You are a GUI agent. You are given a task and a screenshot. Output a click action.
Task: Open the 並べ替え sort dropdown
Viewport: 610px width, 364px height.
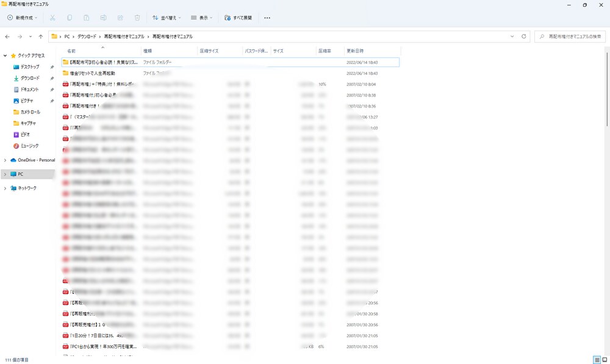[x=167, y=18]
